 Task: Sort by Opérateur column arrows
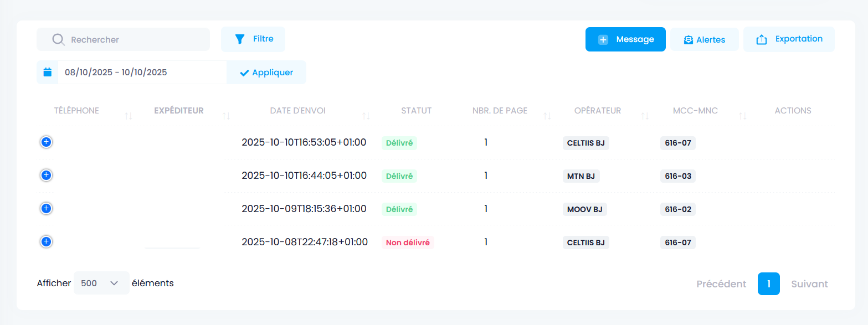[x=645, y=116]
